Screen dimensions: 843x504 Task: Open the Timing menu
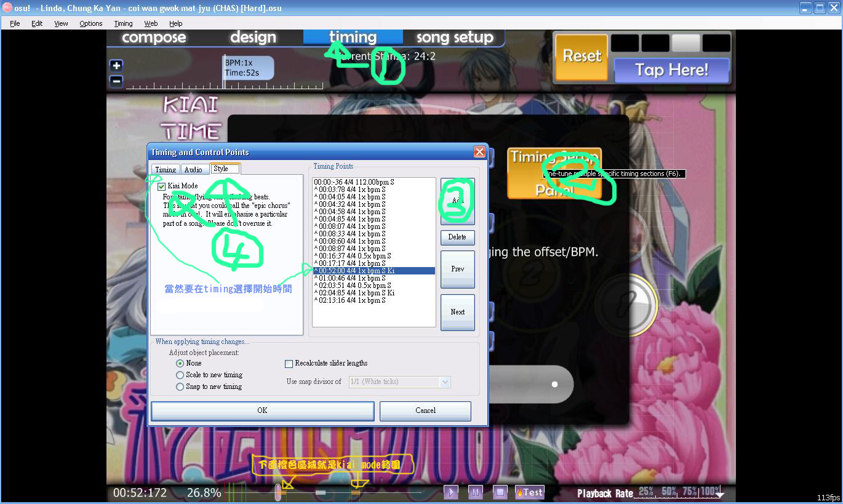pyautogui.click(x=123, y=23)
